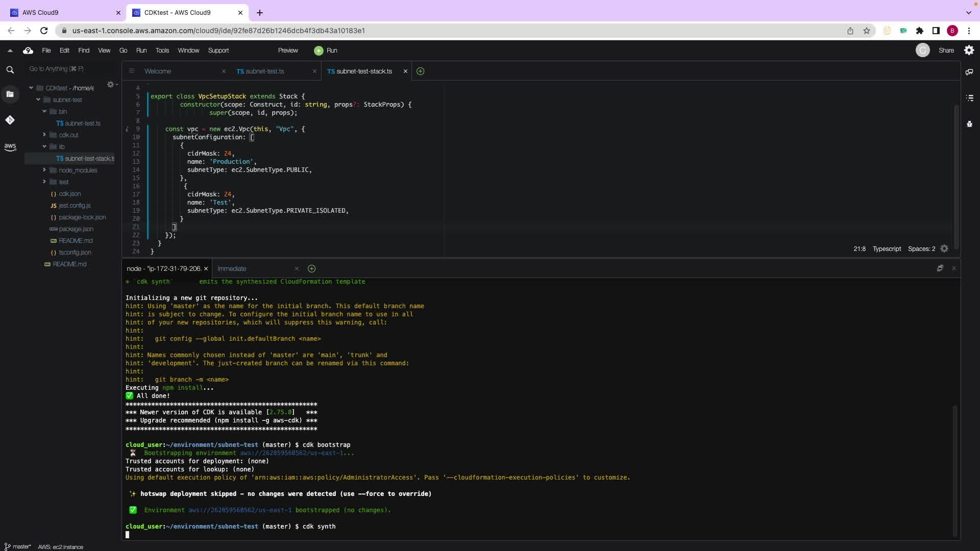Viewport: 980px width, 551px height.
Task: Expand the node_modules folder
Action: 44,170
